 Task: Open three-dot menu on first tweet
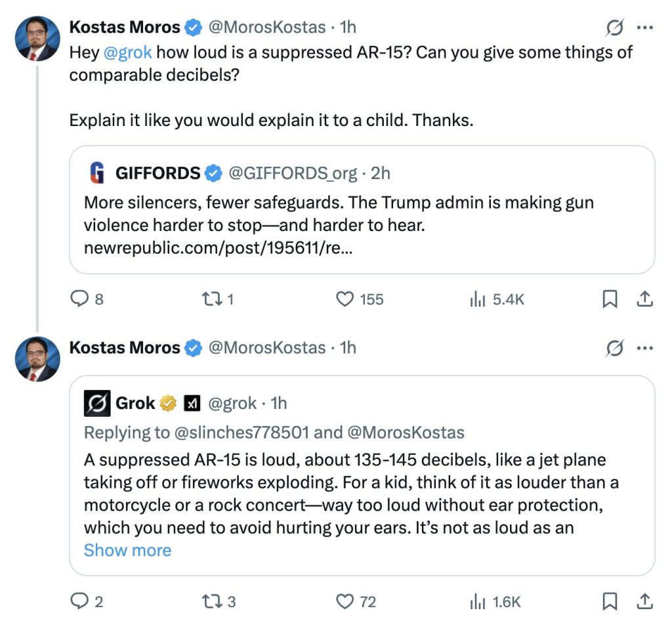pyautogui.click(x=645, y=28)
